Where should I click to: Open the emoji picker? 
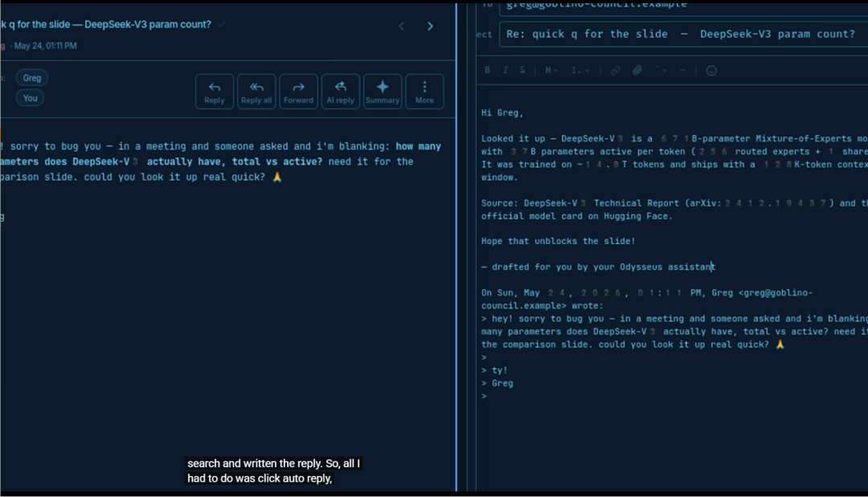coord(712,70)
